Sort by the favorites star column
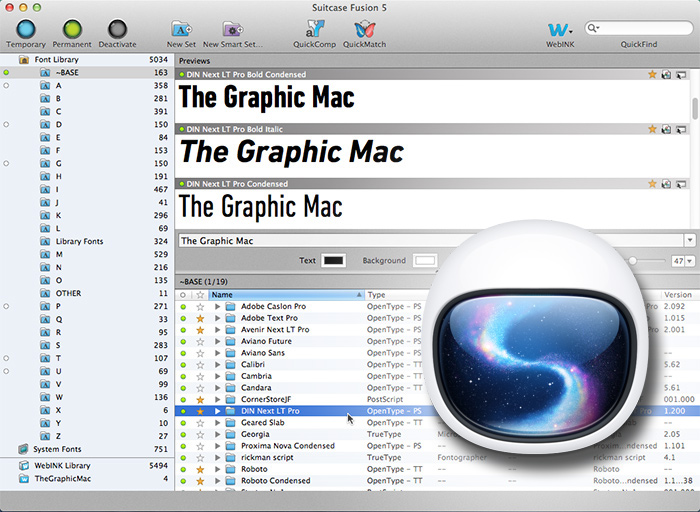Viewport: 700px width, 512px height. coord(200,295)
